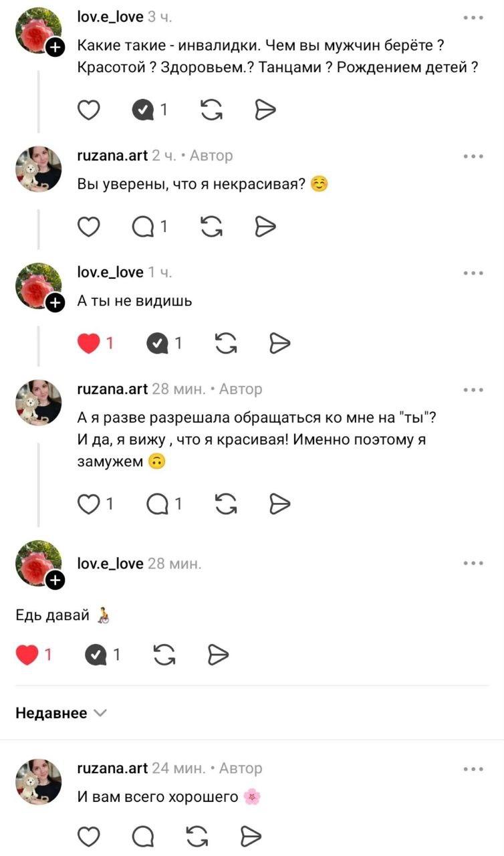Share the 'замужем' reply by ruzana.art
Image resolution: width=504 pixels, height=856 pixels.
click(280, 504)
